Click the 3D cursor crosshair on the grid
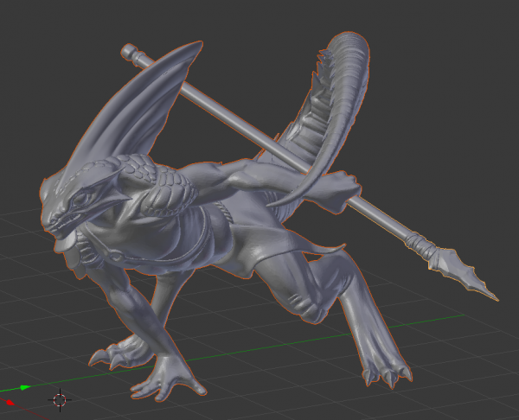The image size is (519, 420). [60, 400]
